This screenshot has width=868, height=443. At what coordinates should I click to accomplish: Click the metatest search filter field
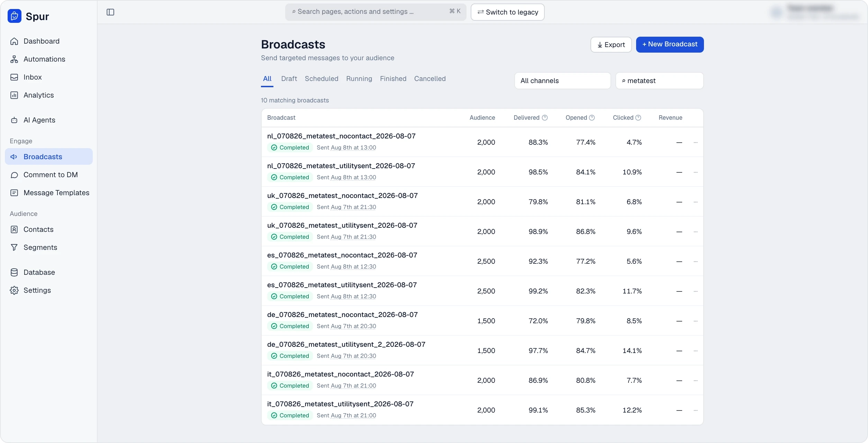tap(659, 81)
